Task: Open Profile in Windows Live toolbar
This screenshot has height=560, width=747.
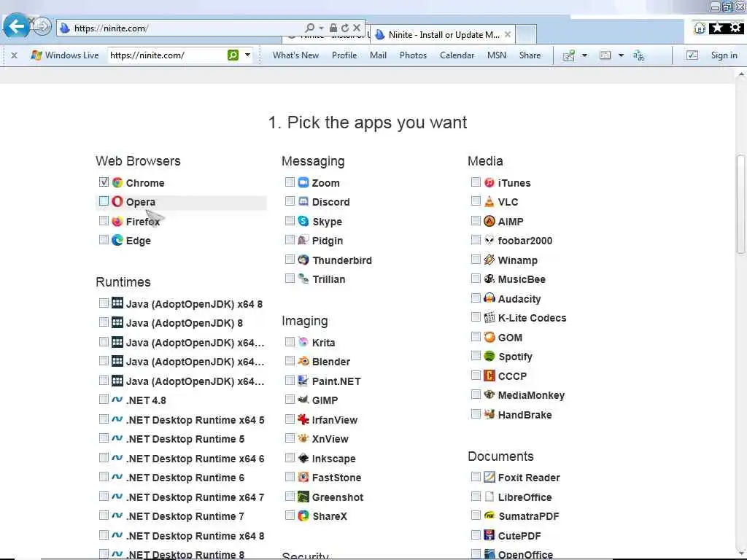Action: pyautogui.click(x=344, y=55)
